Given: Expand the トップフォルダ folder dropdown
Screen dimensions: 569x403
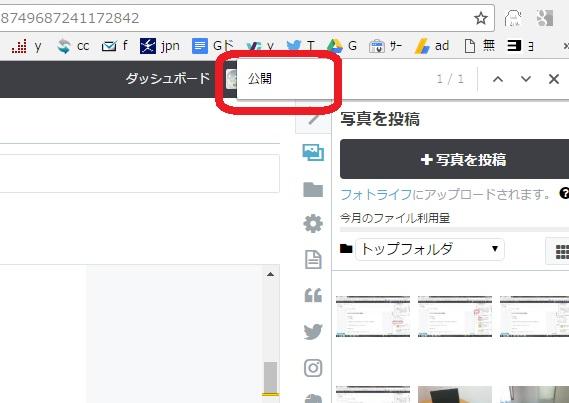Looking at the screenshot, I should click(x=430, y=249).
